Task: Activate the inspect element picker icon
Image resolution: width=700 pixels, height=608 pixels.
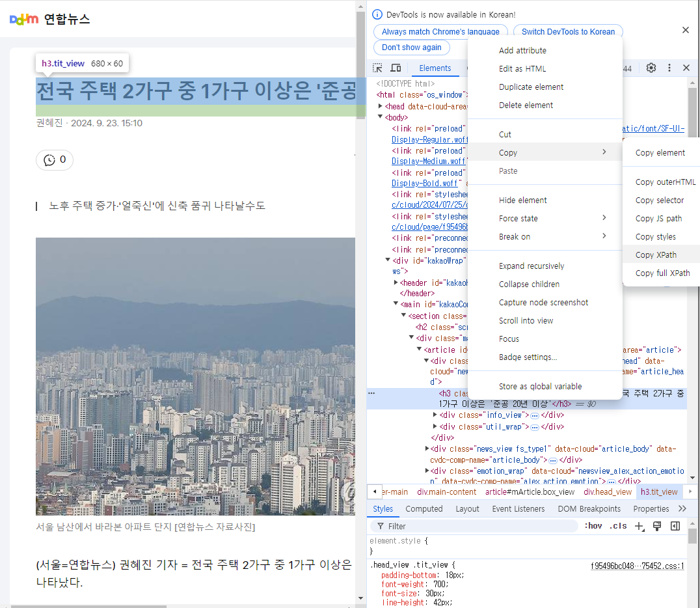Action: pyautogui.click(x=378, y=68)
